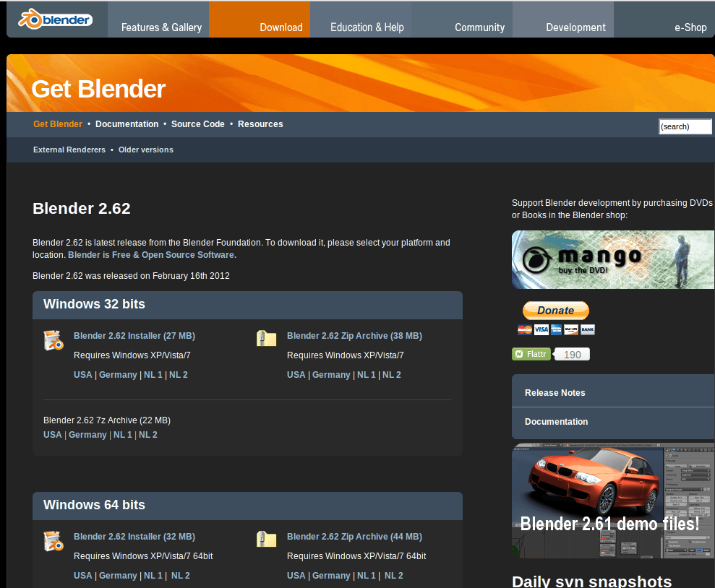Download 64-bit installer from Germany mirror
The image size is (715, 588).
tap(118, 576)
